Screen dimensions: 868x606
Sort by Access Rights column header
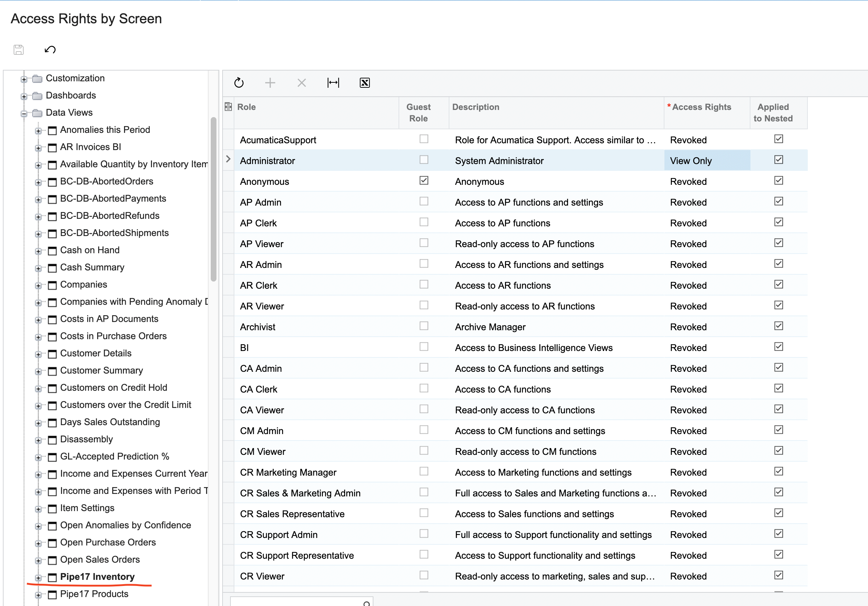pyautogui.click(x=707, y=112)
